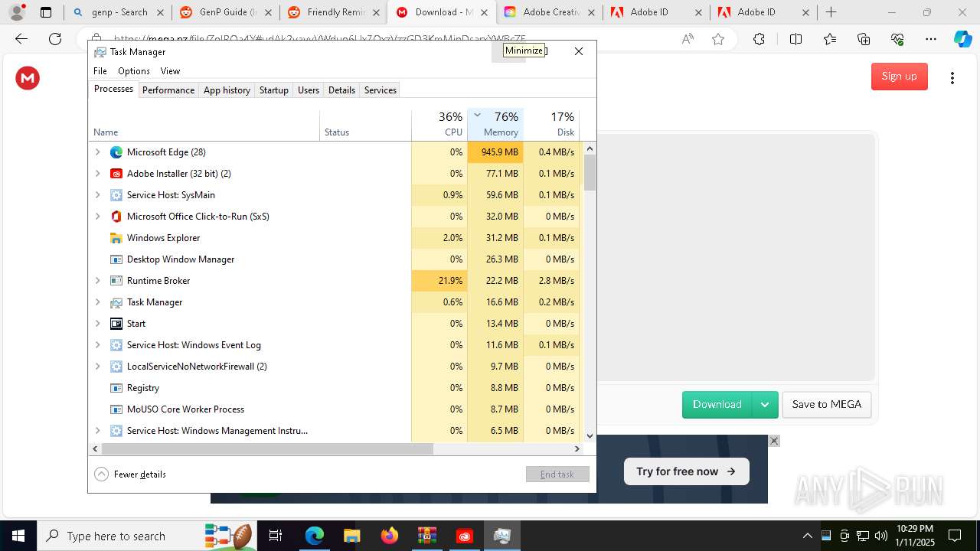Open Edge settings and more menu
The image size is (980, 551).
click(930, 40)
